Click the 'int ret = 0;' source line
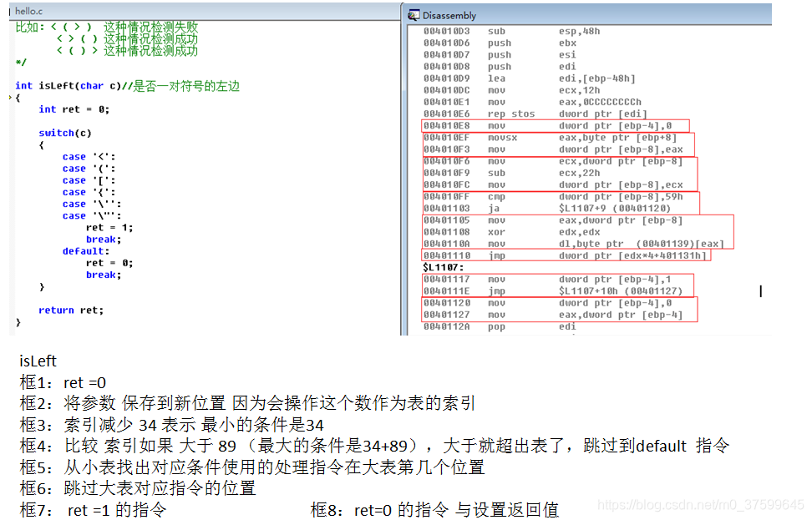The width and height of the screenshot is (812, 520). pos(74,109)
